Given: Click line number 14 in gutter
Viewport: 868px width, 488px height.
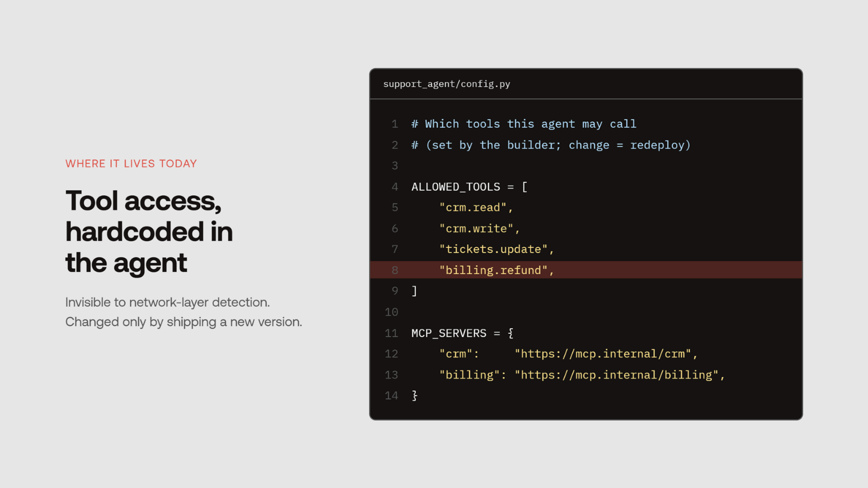Looking at the screenshot, I should [392, 396].
